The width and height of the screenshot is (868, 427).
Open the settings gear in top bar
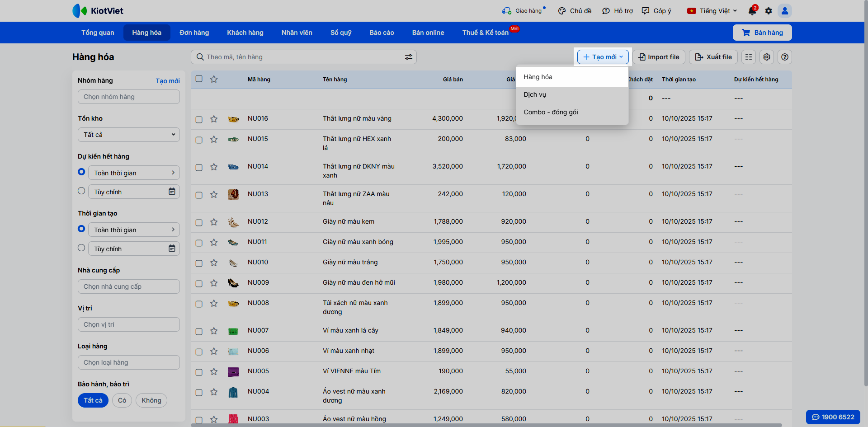tap(769, 11)
